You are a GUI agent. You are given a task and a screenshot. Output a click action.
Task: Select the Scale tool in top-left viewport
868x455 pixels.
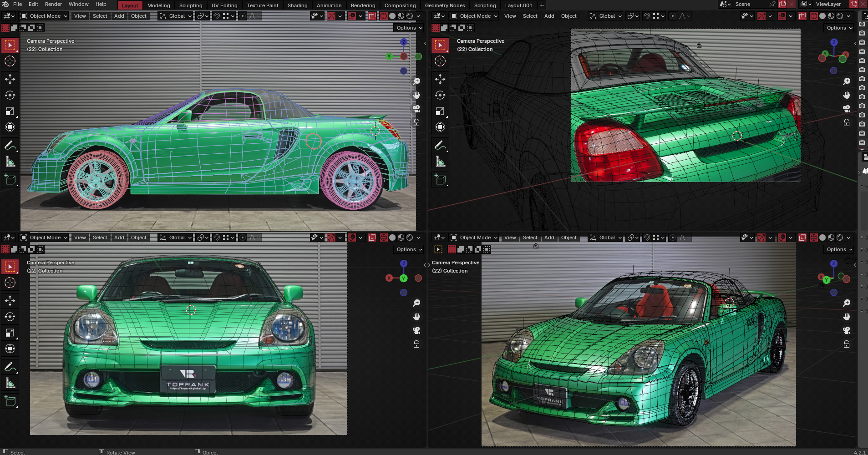pos(10,111)
